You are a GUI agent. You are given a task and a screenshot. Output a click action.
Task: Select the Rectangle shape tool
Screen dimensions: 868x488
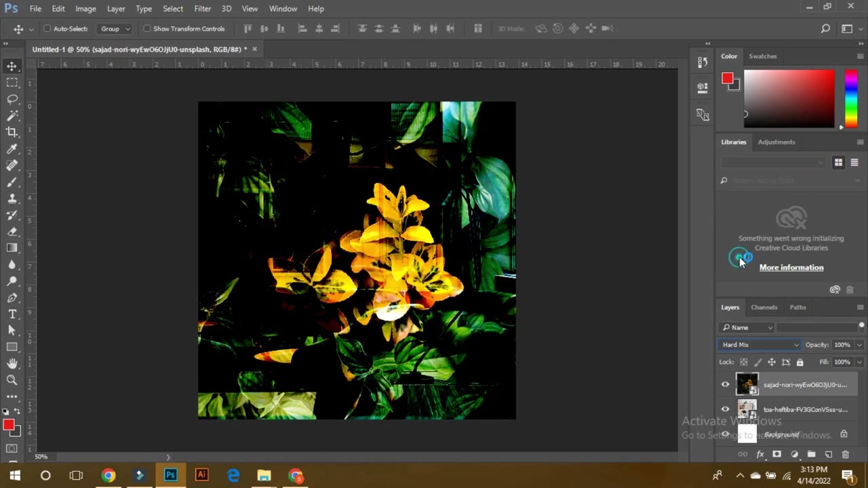[x=12, y=347]
